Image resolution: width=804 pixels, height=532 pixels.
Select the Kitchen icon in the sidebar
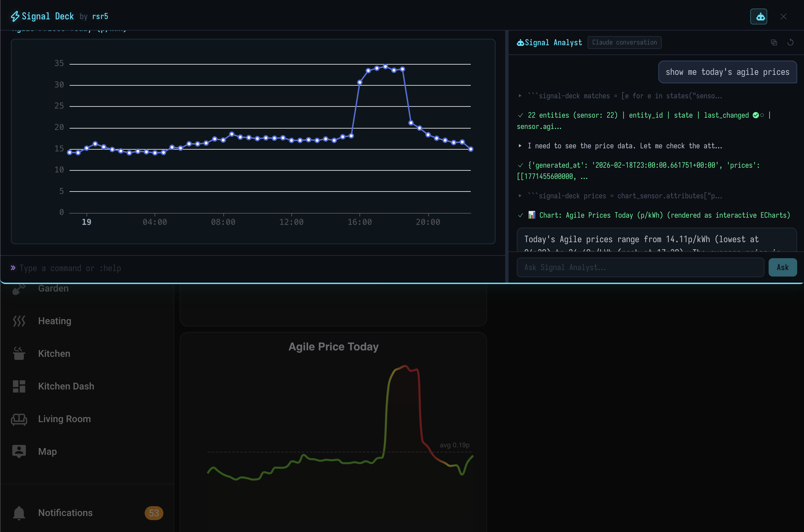19,353
